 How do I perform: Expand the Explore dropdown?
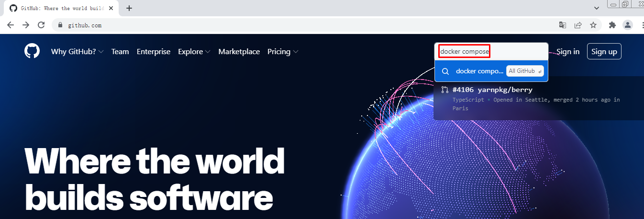(194, 52)
